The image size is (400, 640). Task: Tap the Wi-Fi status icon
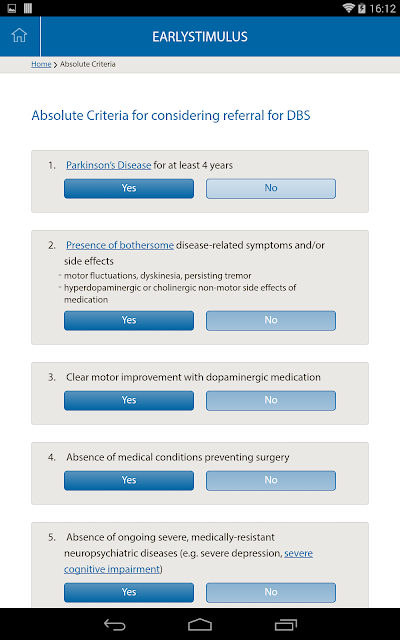[x=348, y=8]
